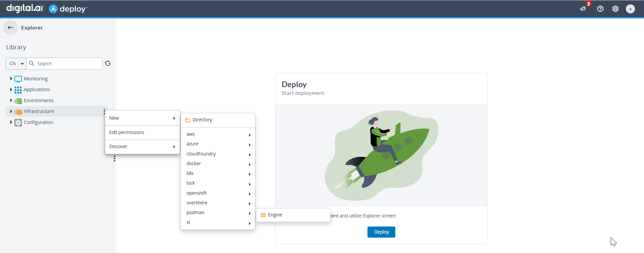The image size is (644, 253).
Task: Click the Configuration gear icon
Action: [x=18, y=123]
